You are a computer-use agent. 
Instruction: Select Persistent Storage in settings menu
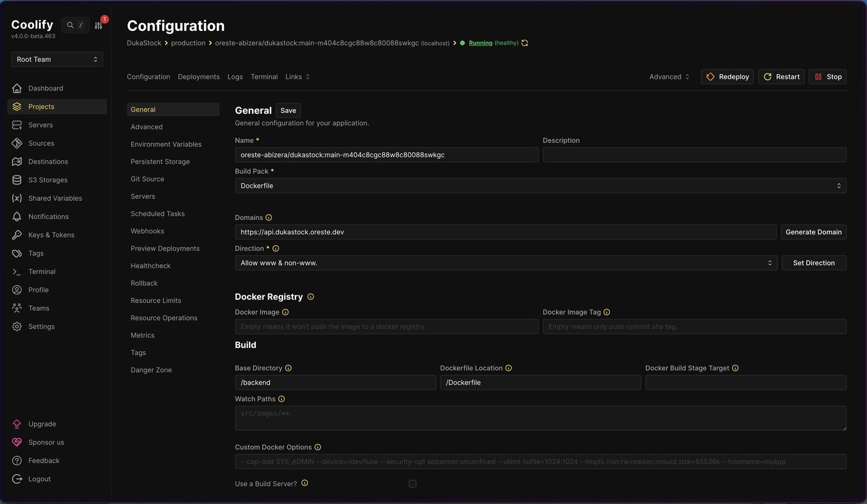click(x=160, y=162)
